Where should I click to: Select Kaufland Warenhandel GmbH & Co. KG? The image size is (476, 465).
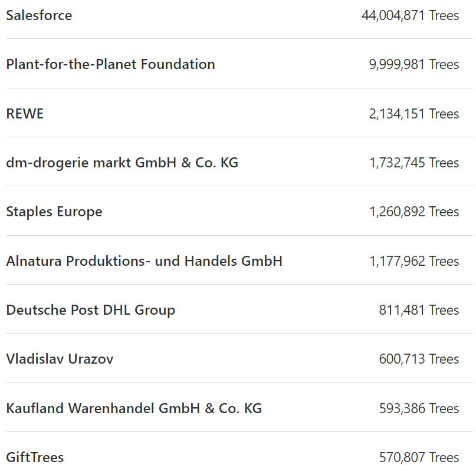tap(134, 408)
